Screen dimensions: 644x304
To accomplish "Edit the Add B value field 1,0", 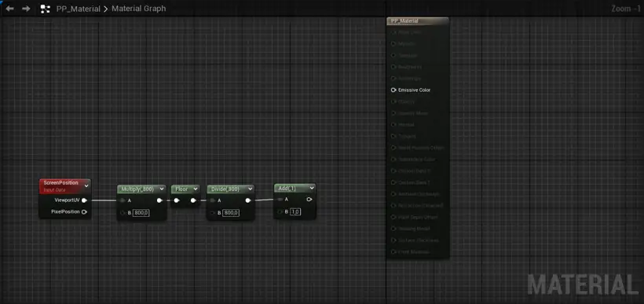I will [x=295, y=211].
